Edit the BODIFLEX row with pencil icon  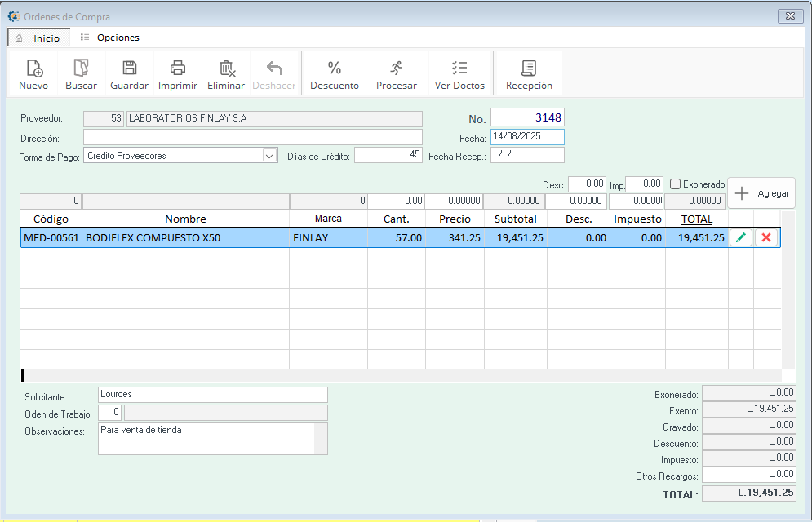[741, 237]
